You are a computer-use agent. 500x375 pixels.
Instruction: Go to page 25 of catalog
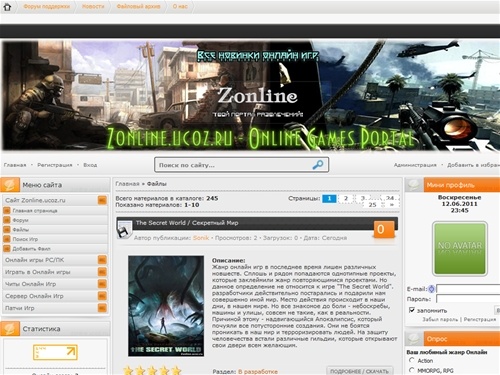372,205
